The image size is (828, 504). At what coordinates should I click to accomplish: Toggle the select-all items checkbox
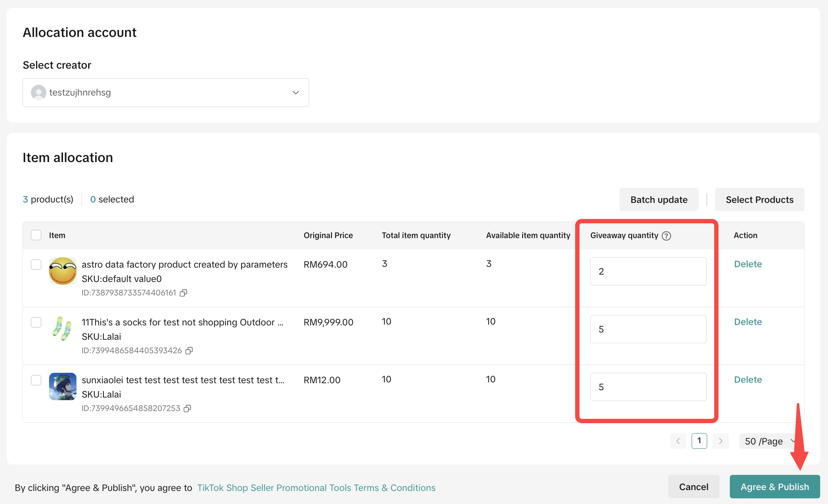coord(36,235)
